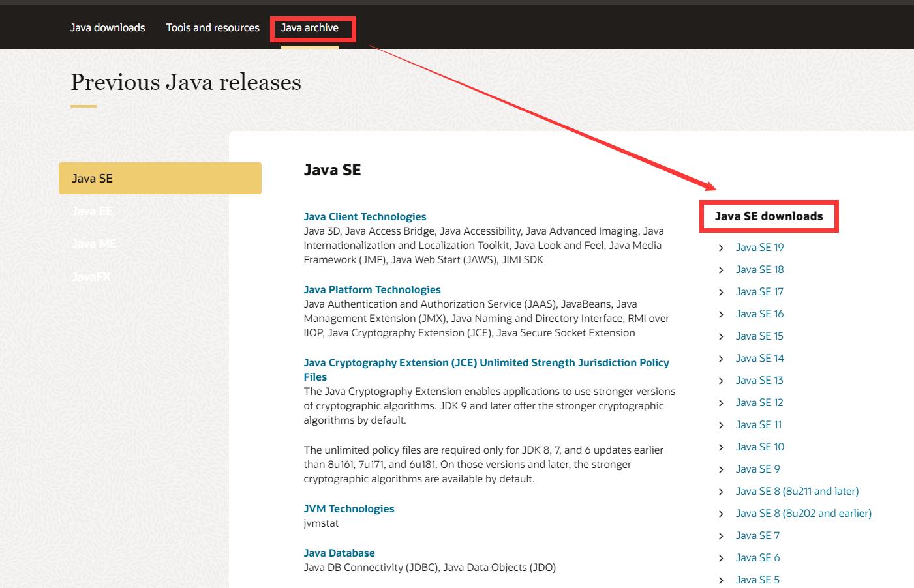Click the chevron beside Java SE 10
Screen dimensions: 914x588
tap(721, 447)
